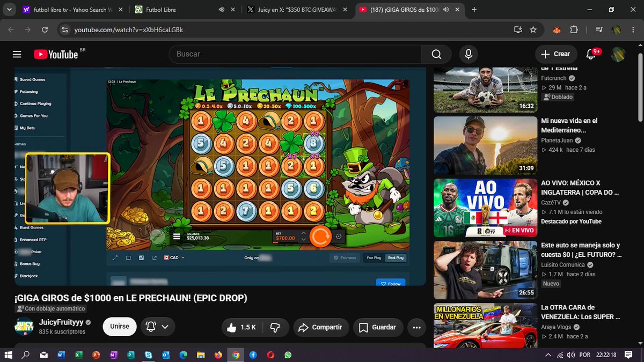
Task: Open a new browser tab
Action: 474,10
